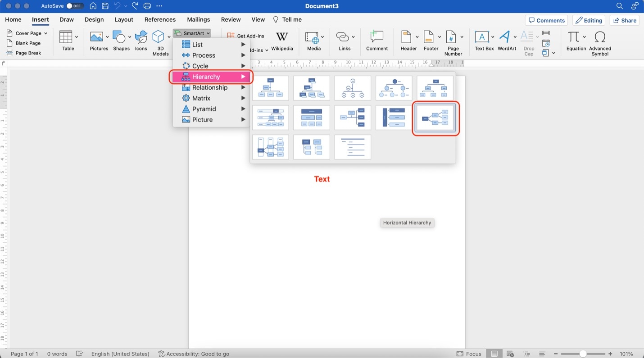Switch to the Home tab
Screen dimensions: 644x359
(x=13, y=20)
